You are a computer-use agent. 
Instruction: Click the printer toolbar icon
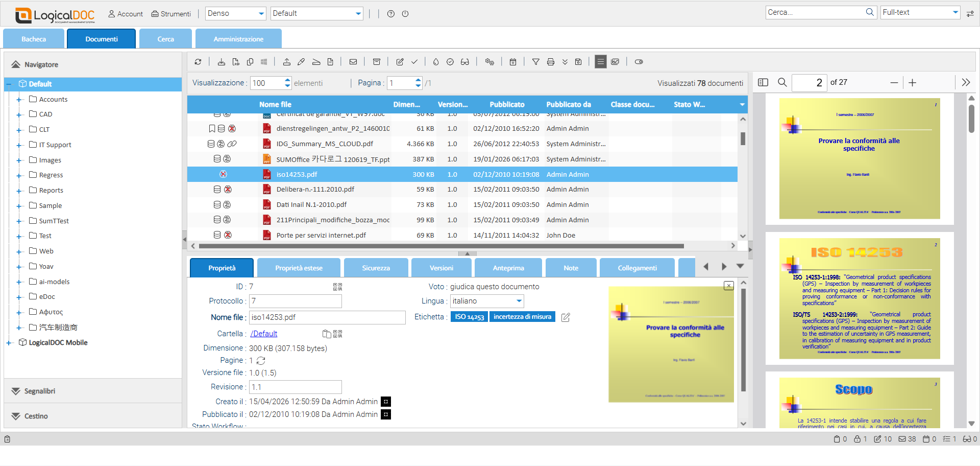[x=551, y=62]
